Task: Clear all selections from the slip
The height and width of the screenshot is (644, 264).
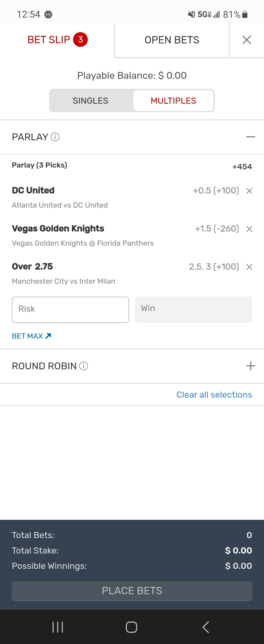Action: (x=214, y=394)
